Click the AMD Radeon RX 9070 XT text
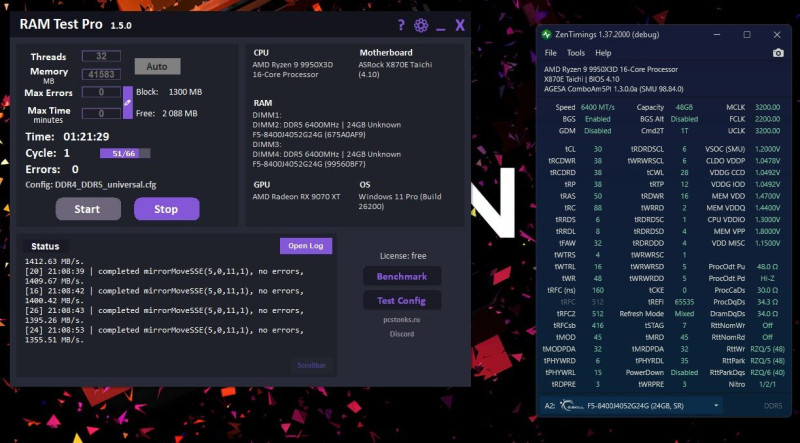Viewport: 800px width, 443px height. coord(296,196)
